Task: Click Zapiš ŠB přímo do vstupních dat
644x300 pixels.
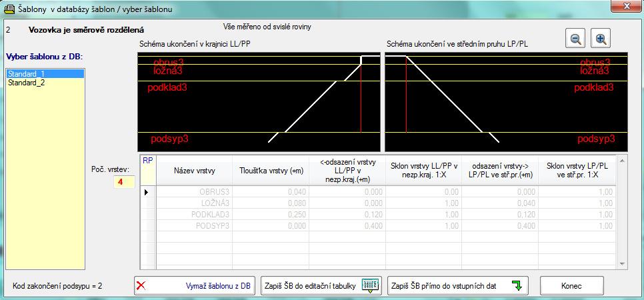Action: (x=457, y=286)
